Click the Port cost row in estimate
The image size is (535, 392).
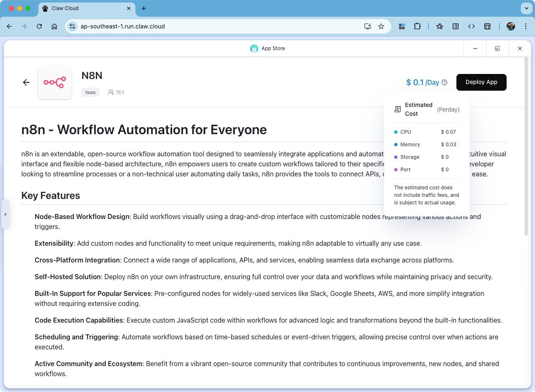(427, 170)
